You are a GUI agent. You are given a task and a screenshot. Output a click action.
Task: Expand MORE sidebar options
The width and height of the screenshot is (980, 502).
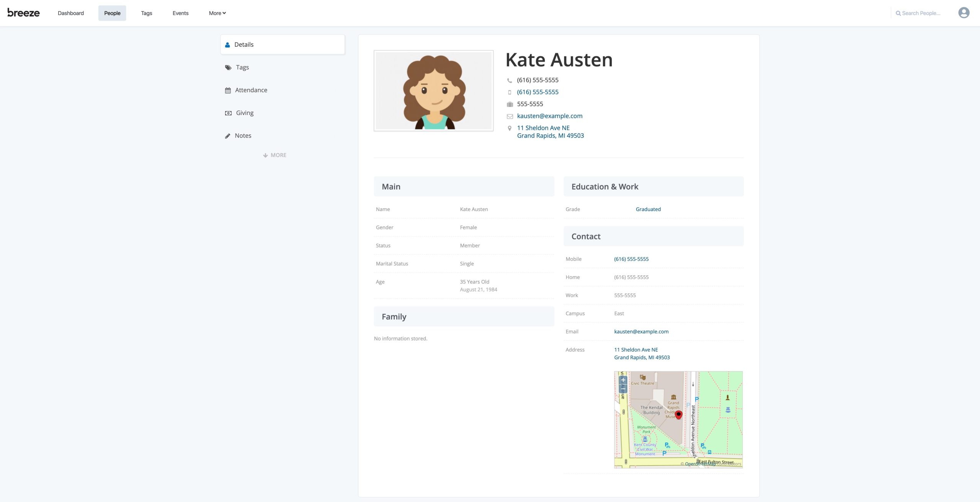tap(274, 155)
